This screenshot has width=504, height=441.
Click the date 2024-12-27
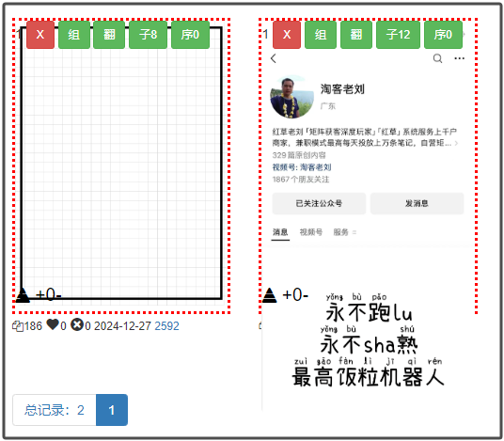[x=122, y=326]
